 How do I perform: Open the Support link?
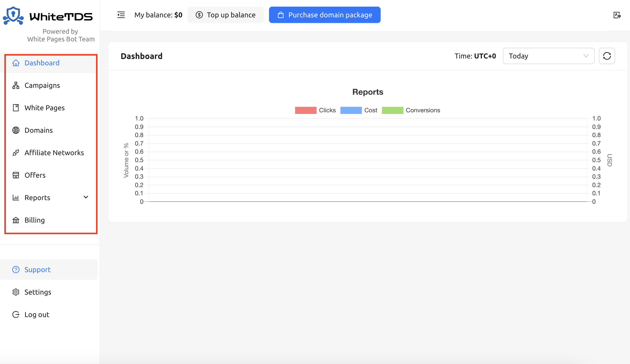pos(49,270)
